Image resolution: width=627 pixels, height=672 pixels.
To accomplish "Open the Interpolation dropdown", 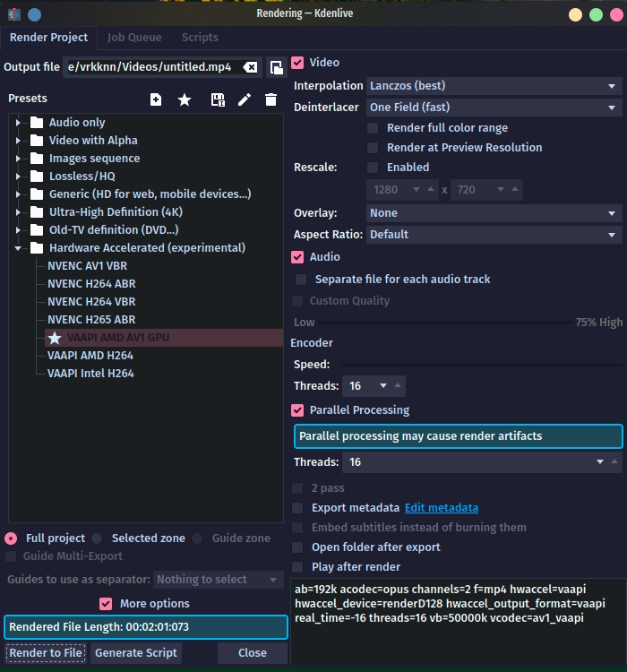I will (x=494, y=86).
